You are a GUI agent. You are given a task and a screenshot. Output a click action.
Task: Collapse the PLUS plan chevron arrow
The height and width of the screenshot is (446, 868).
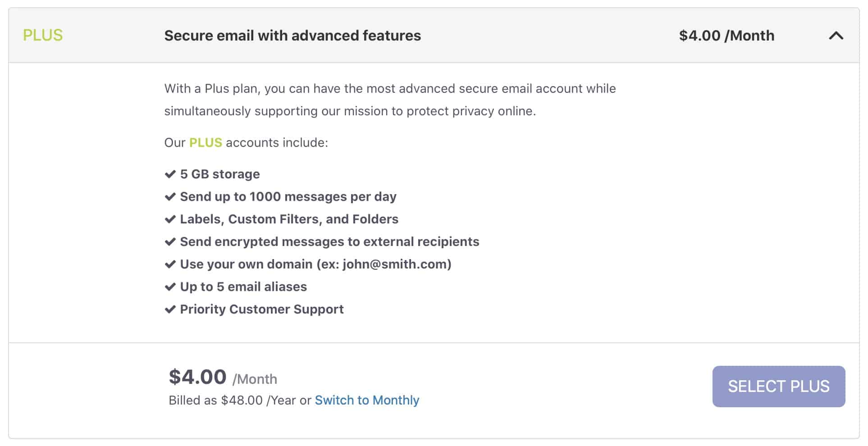(x=836, y=36)
